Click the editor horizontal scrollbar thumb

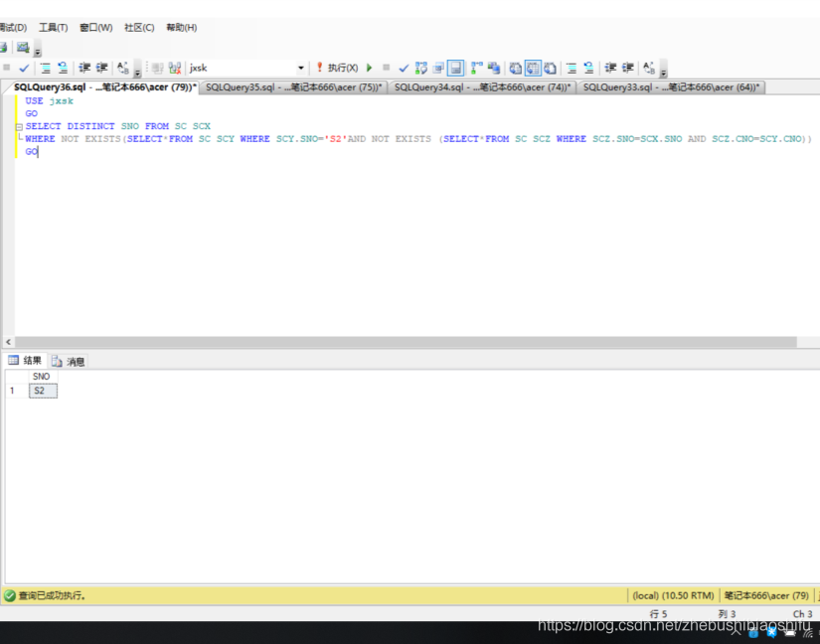[x=406, y=342]
